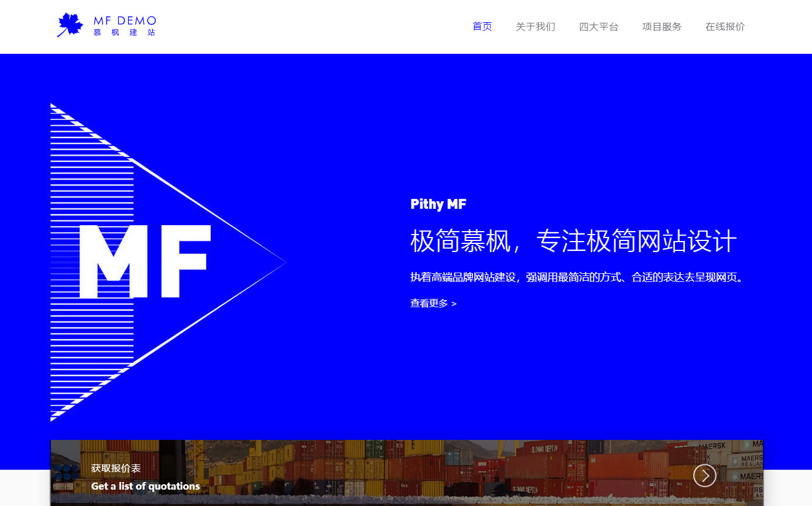The image size is (812, 506).
Task: Click the MF DEMO logo text
Action: coord(125,20)
